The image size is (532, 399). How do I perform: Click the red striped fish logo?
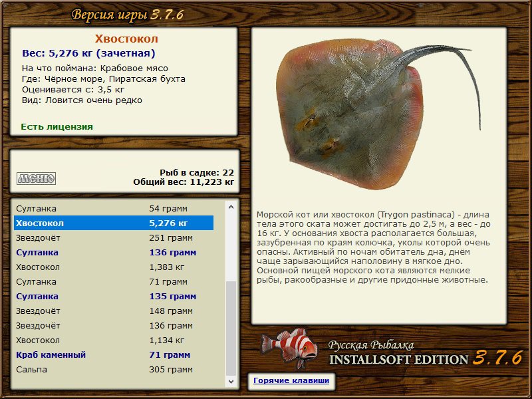(x=289, y=348)
